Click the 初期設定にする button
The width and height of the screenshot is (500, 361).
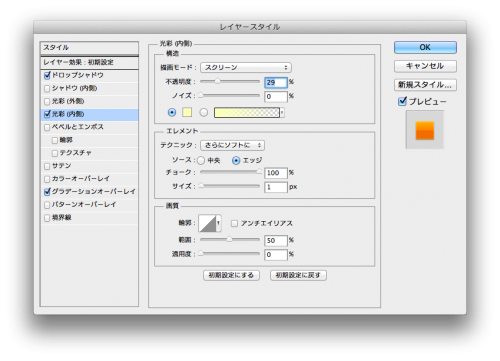[x=231, y=275]
